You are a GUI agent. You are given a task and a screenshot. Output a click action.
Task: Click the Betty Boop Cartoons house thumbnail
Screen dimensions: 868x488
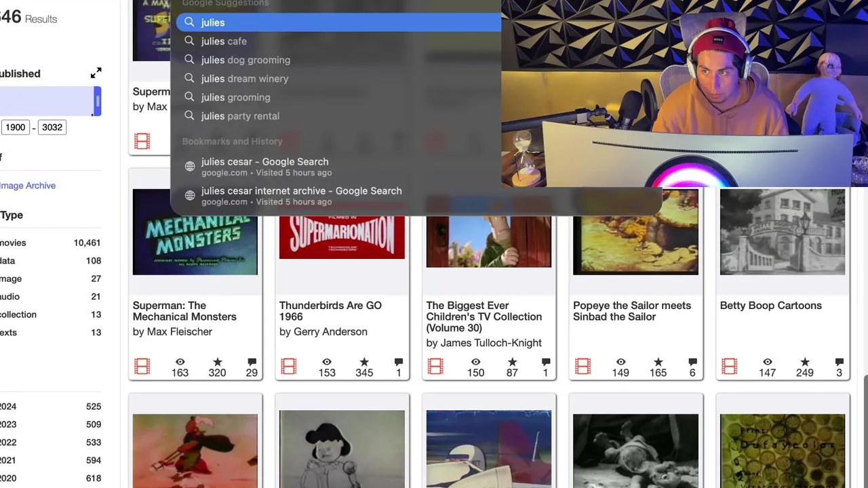[x=783, y=232]
